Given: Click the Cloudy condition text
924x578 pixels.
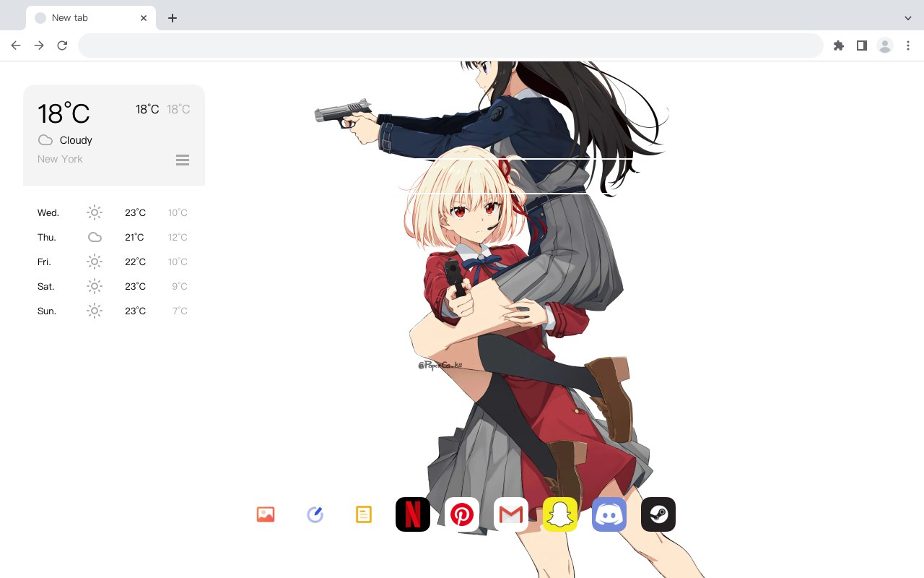Looking at the screenshot, I should coord(76,140).
